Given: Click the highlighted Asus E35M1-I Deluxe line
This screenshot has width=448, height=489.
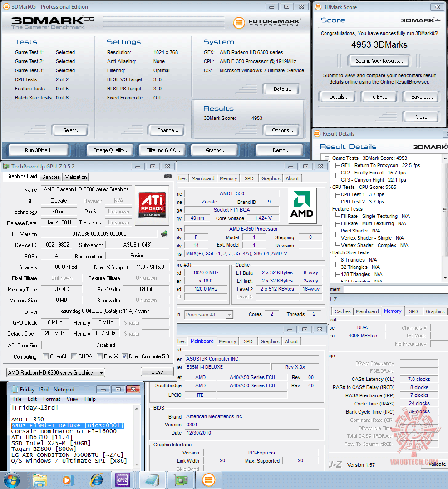Looking at the screenshot, I should [x=68, y=425].
